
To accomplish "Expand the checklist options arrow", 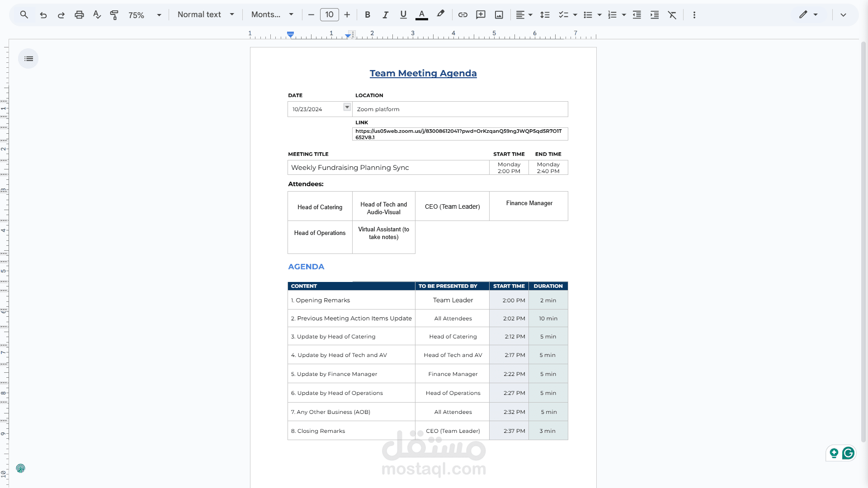I will (575, 14).
